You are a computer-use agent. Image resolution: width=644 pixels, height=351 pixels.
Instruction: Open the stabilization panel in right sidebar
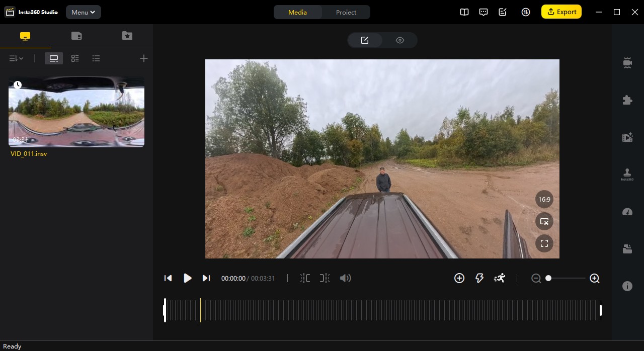(x=627, y=63)
